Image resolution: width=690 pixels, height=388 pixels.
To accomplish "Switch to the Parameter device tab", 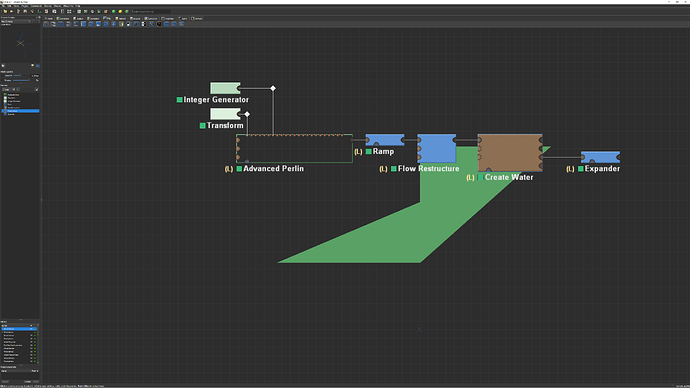I will click(168, 18).
